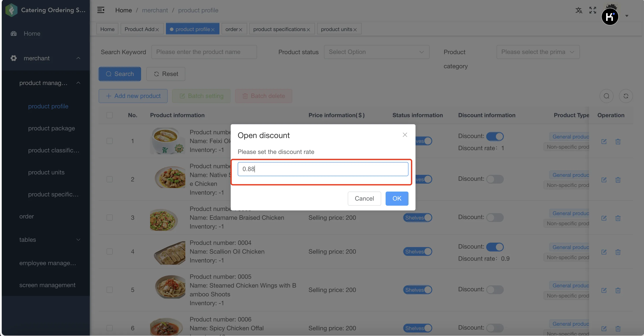Viewport: 644px width, 336px height.
Task: Click the Batch delete button
Action: pyautogui.click(x=263, y=96)
